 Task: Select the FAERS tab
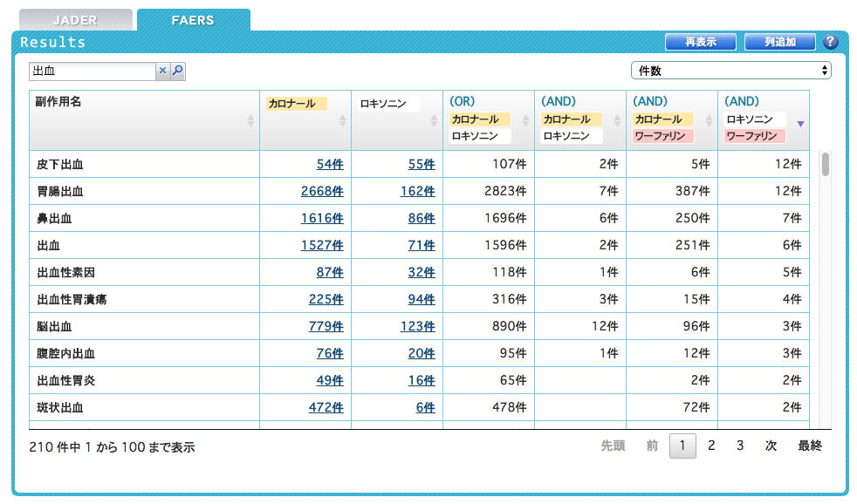193,20
